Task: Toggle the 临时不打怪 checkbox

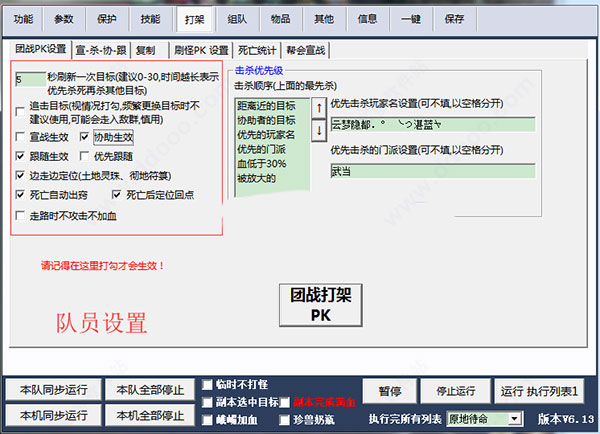Action: (x=207, y=385)
